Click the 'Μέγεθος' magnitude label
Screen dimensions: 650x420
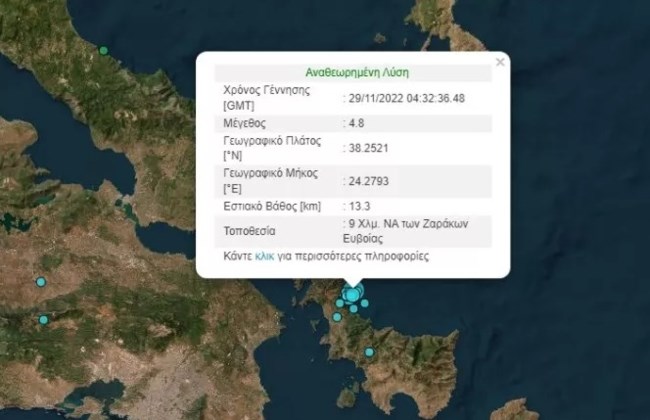(x=244, y=123)
